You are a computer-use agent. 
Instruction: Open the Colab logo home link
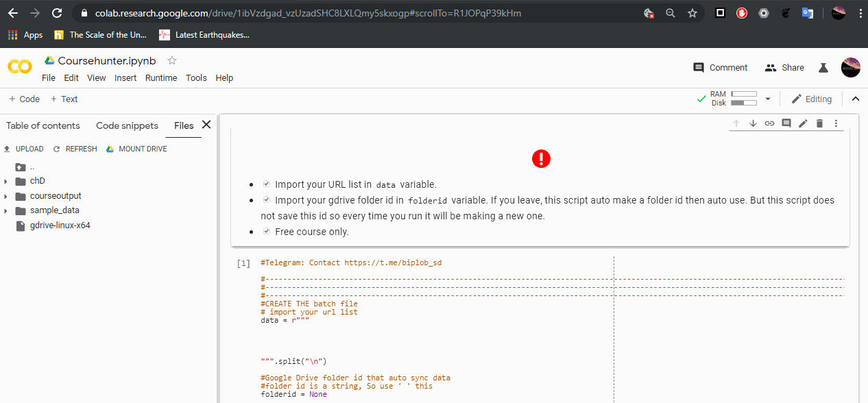tap(20, 66)
